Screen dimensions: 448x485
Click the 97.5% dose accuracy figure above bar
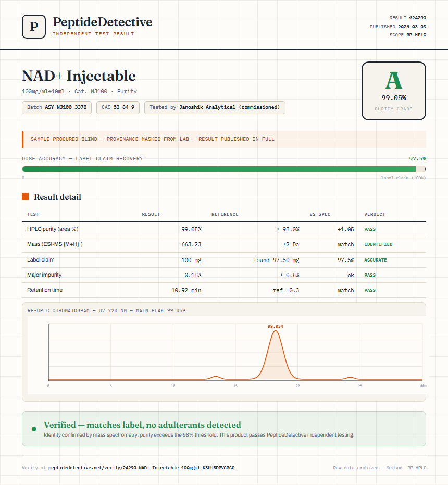pyautogui.click(x=417, y=159)
